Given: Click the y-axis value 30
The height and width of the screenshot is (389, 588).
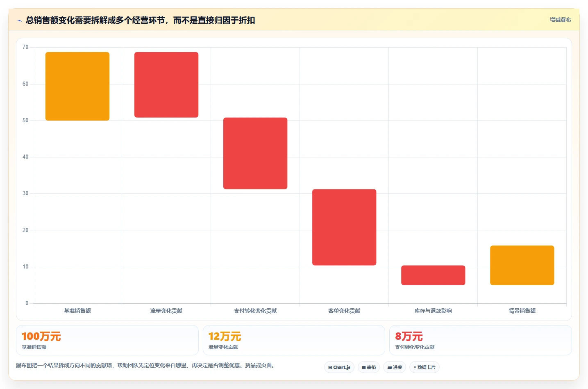Looking at the screenshot, I should (x=25, y=193).
